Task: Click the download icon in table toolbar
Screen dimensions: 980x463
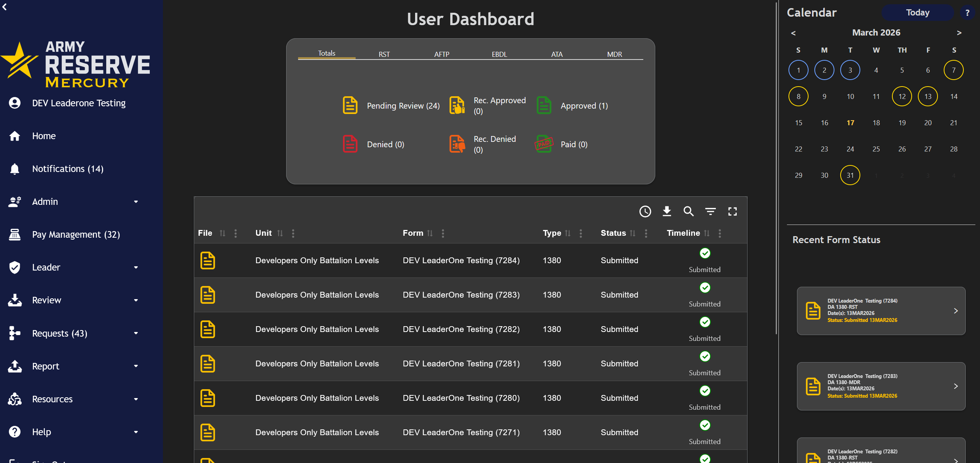Action: click(667, 211)
